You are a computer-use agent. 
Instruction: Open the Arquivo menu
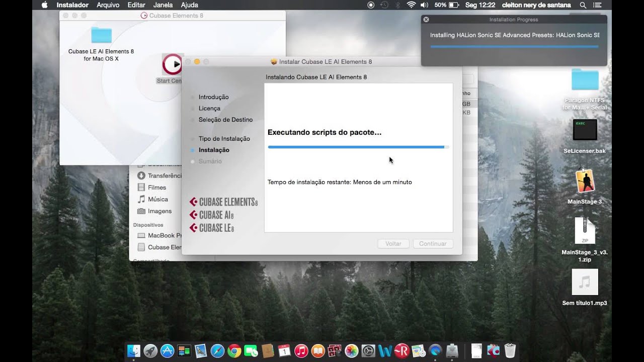108,5
